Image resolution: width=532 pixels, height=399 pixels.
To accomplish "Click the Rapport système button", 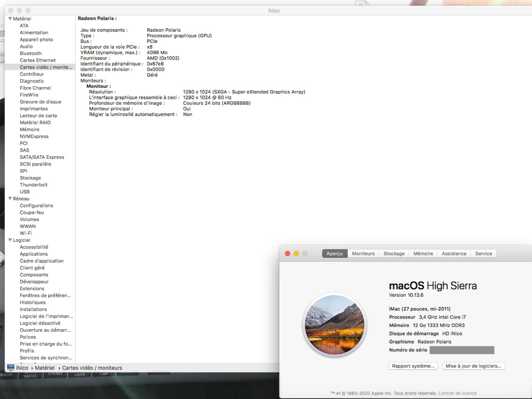I will pos(413,366).
